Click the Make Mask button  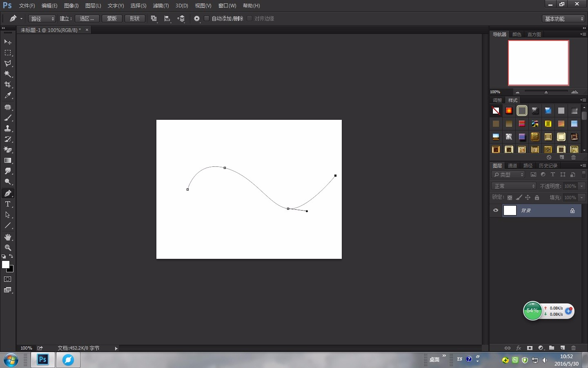click(x=112, y=19)
